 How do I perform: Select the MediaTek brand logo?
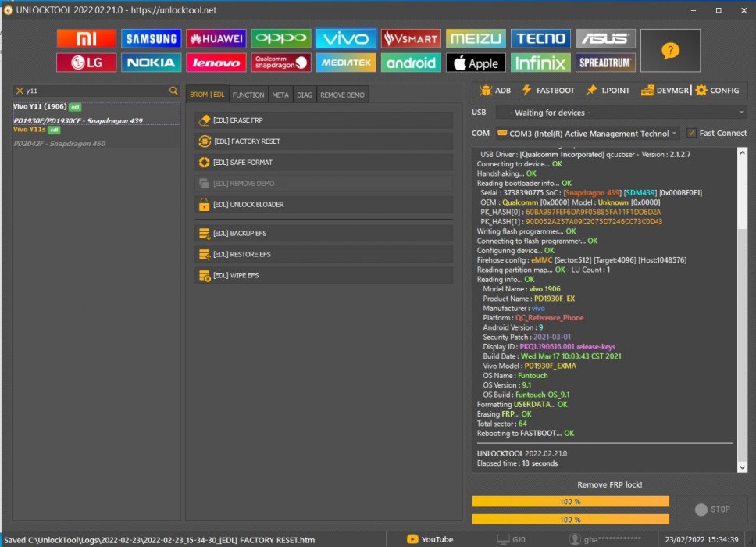[346, 63]
